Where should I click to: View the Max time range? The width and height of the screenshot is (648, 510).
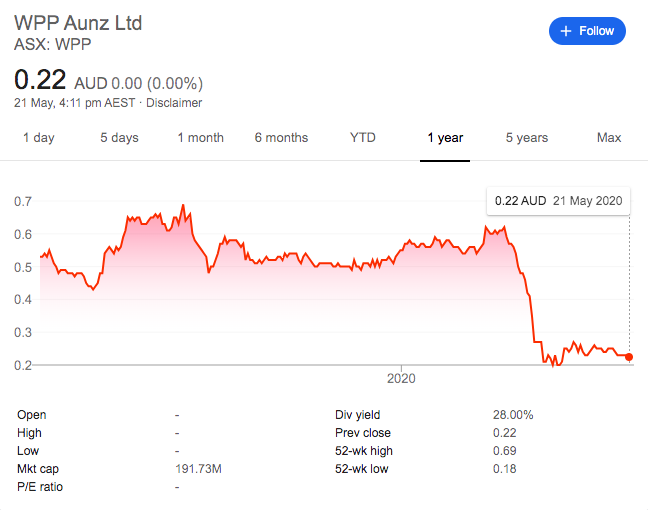click(x=609, y=138)
